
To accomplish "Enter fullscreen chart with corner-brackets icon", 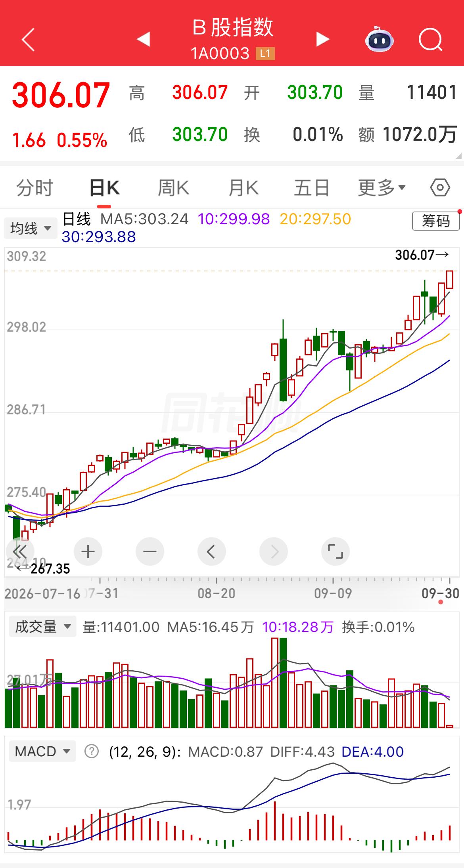I will click(x=335, y=551).
